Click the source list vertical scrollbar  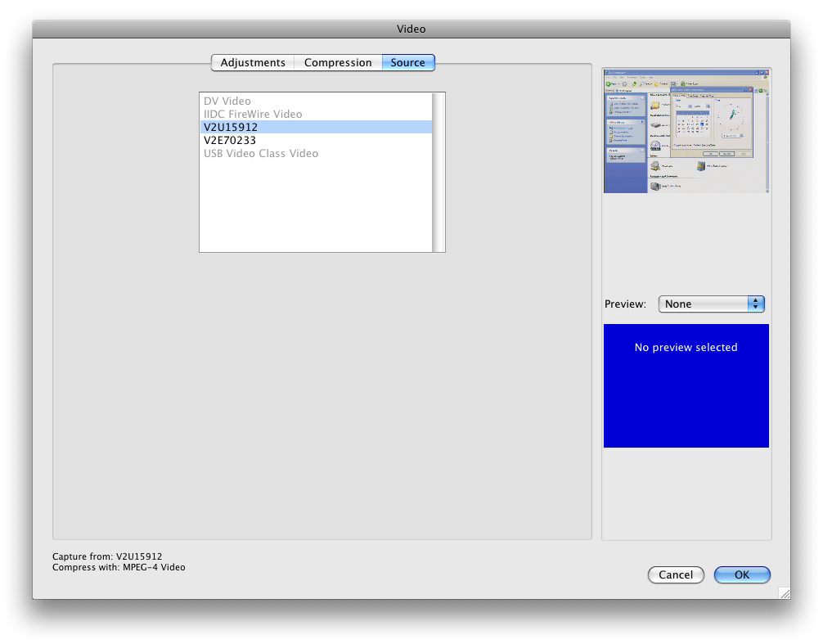click(438, 172)
